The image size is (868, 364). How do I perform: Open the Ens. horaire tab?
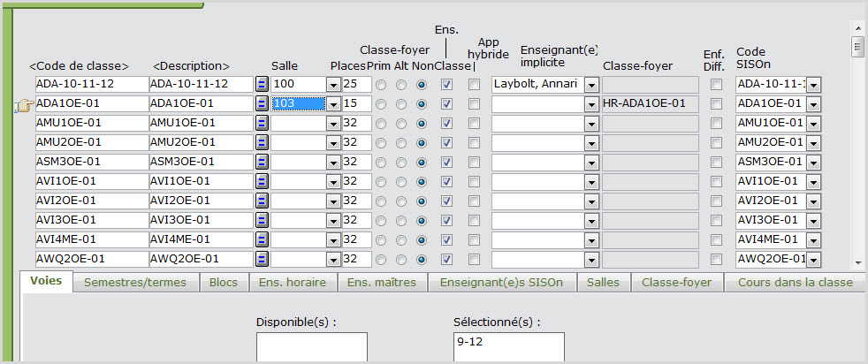293,282
